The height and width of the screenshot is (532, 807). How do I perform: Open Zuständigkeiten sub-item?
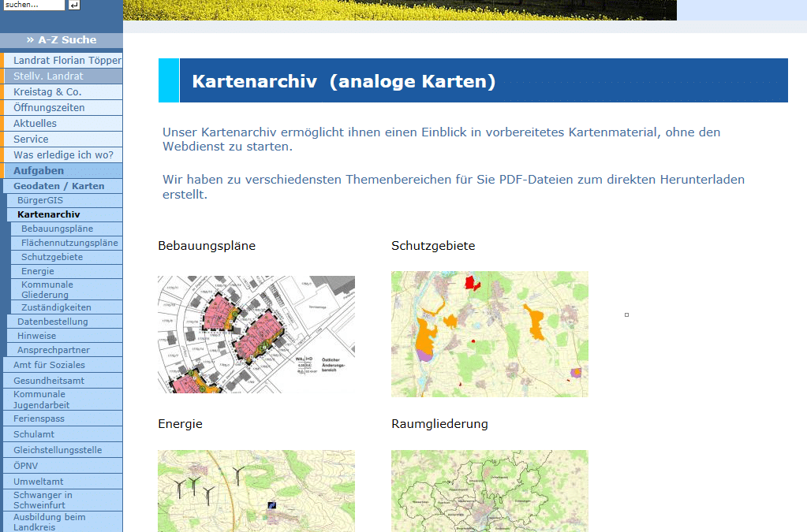tap(66, 307)
